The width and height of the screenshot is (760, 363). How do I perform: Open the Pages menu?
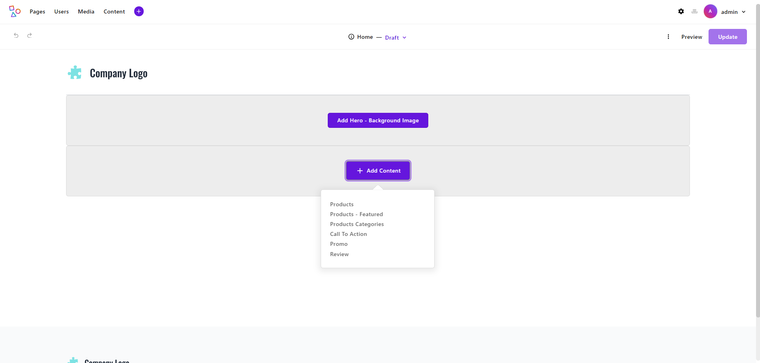pyautogui.click(x=37, y=12)
